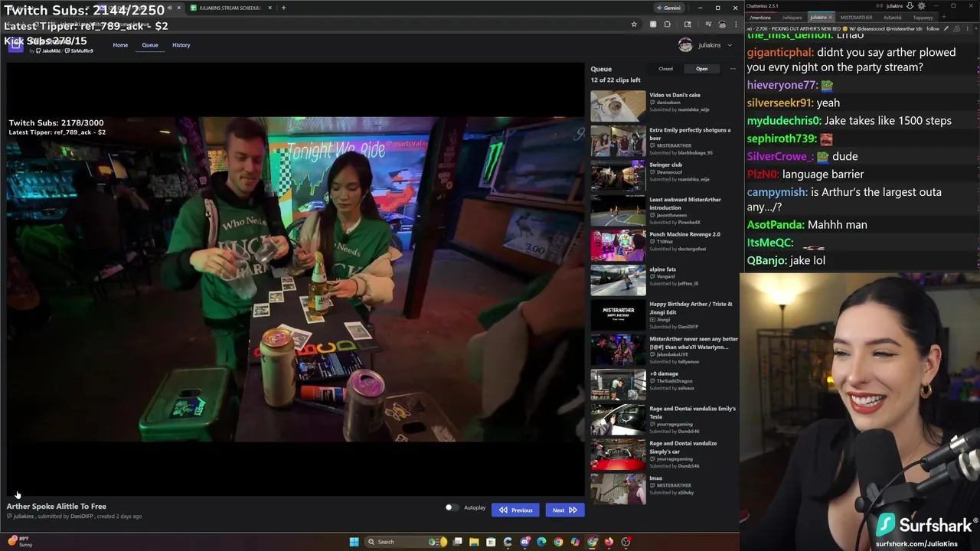Go to the Previous clip

pyautogui.click(x=516, y=510)
